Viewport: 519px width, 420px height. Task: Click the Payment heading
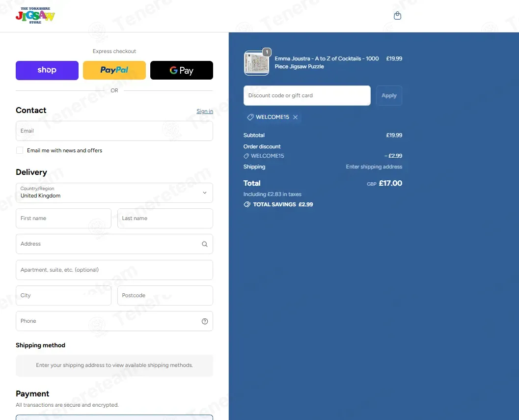point(32,394)
